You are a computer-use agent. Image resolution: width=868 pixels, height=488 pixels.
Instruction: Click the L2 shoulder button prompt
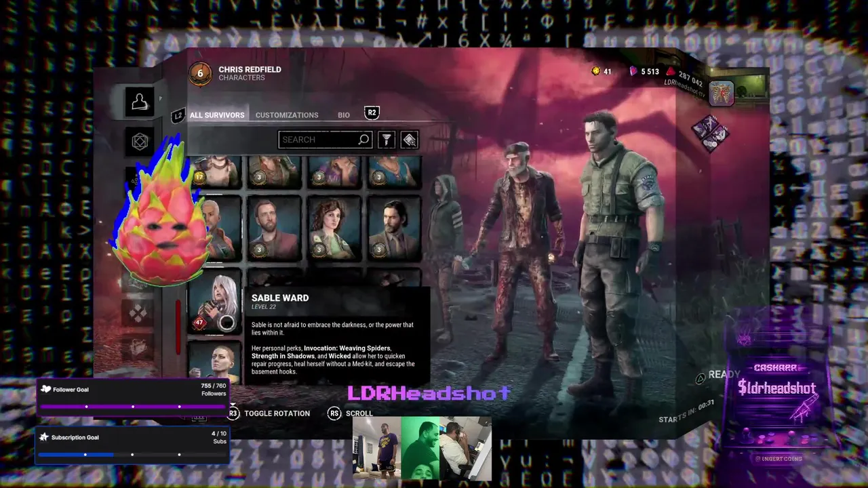point(178,116)
